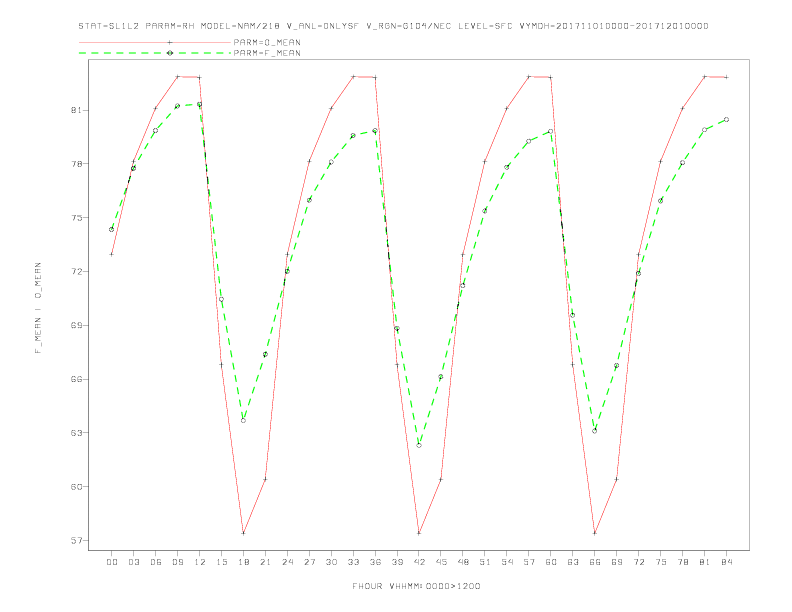Click F_MEAN circle marker at forecast hour 00
Screen dimensions: 792x612
pyautogui.click(x=112, y=229)
